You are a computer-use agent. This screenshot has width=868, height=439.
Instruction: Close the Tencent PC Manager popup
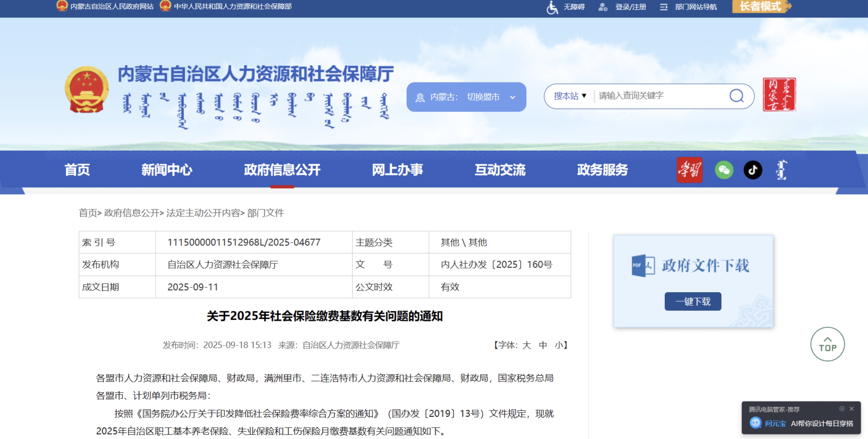tap(852, 409)
